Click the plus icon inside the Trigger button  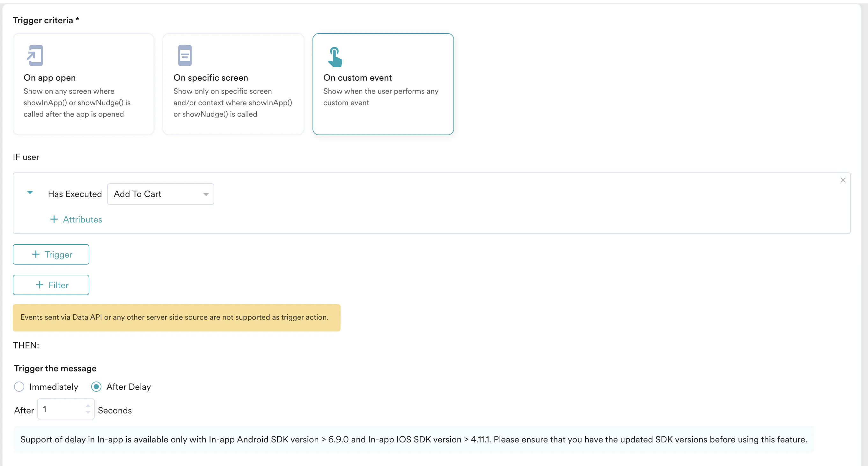coord(35,254)
